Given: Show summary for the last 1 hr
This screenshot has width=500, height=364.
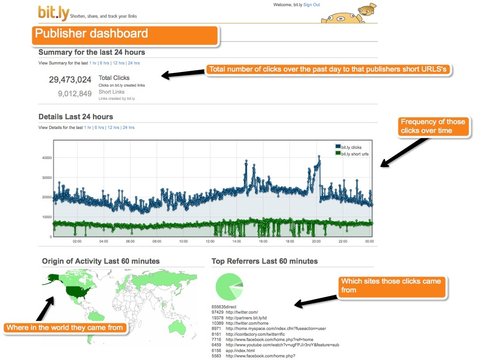Looking at the screenshot, I should click(x=93, y=63).
